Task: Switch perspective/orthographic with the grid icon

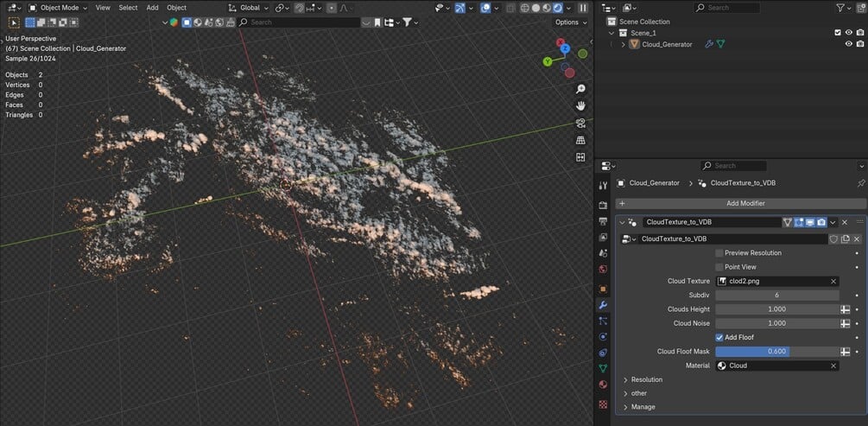Action: (x=580, y=140)
